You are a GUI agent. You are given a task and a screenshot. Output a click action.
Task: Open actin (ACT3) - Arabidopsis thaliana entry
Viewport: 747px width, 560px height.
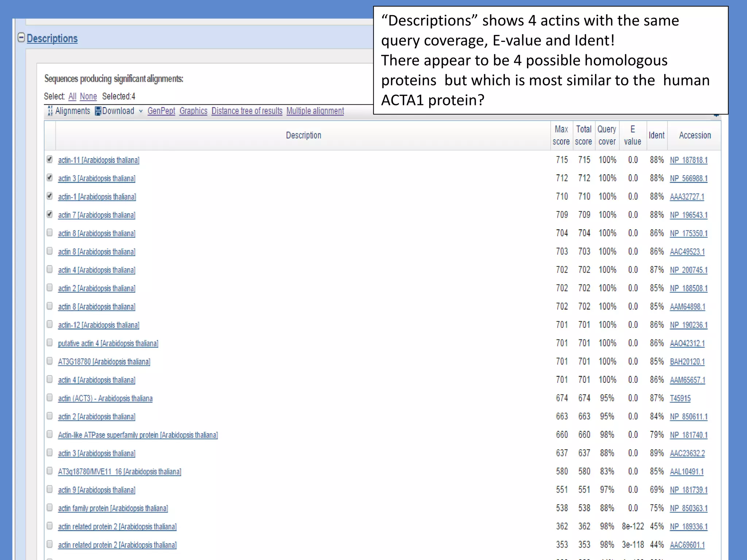pyautogui.click(x=105, y=398)
